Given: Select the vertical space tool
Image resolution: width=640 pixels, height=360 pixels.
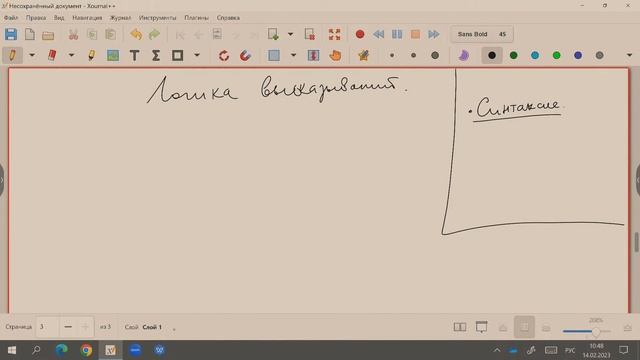Looking at the screenshot, I should point(313,55).
